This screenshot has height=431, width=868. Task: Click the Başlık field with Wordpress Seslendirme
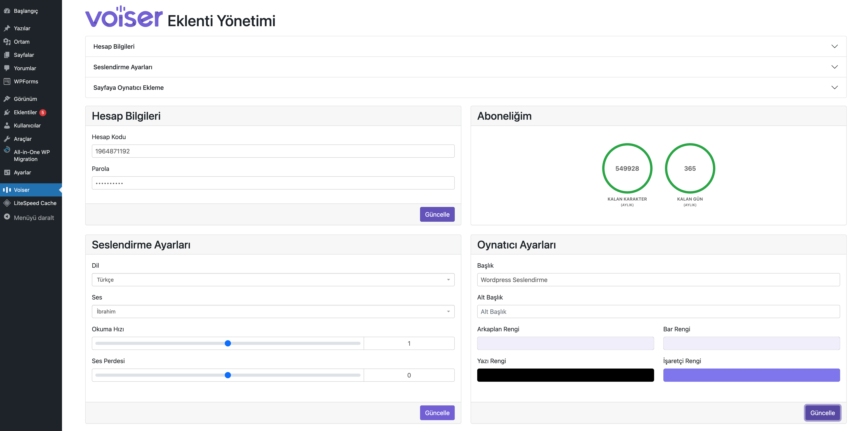coord(658,280)
